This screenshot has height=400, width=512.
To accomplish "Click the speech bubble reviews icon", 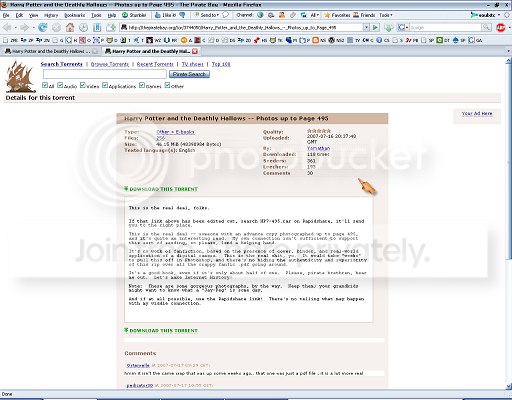I will (x=226, y=15).
